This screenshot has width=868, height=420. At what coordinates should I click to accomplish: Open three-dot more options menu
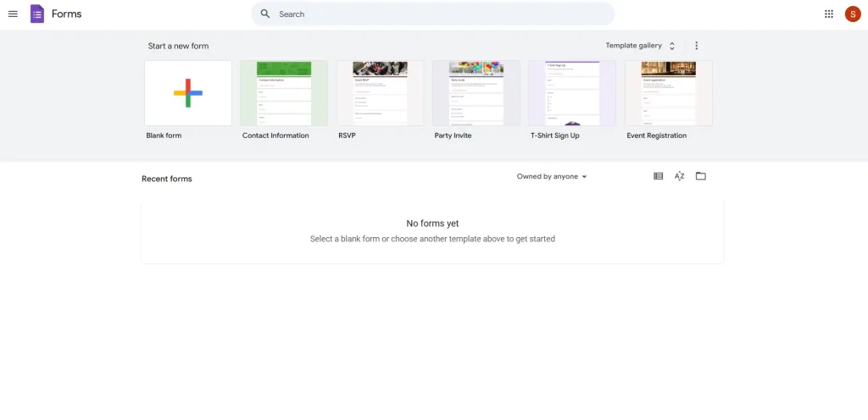coord(697,46)
